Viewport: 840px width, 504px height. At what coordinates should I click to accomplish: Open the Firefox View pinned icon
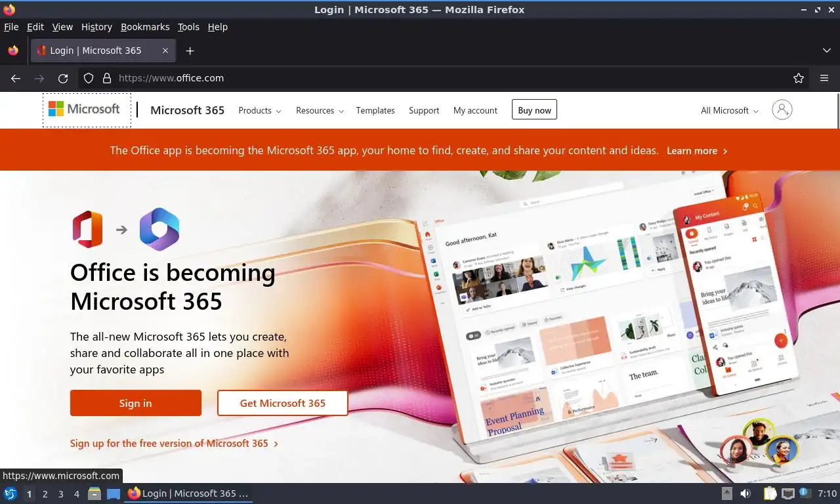[13, 51]
